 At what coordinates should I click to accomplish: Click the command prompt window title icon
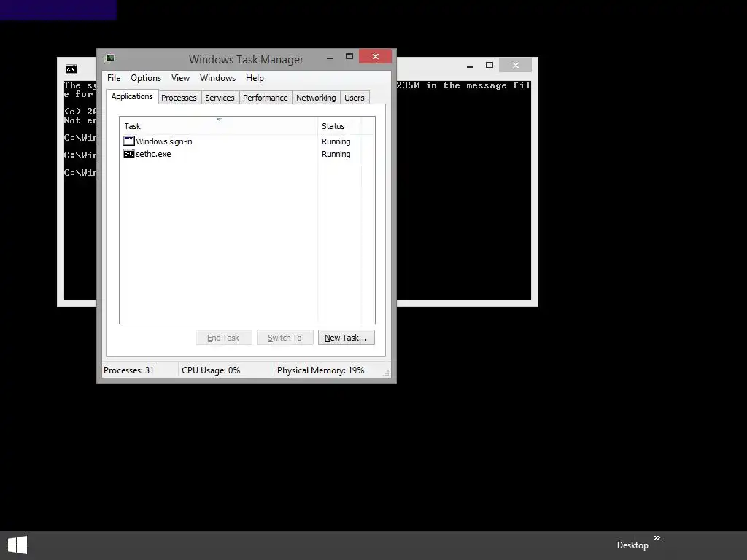71,69
